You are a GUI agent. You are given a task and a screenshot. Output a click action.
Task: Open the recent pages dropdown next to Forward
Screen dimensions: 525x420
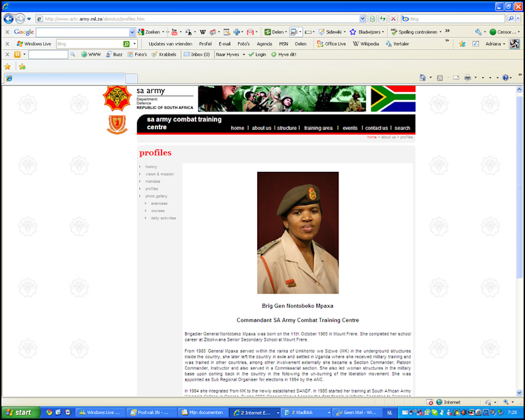point(29,19)
